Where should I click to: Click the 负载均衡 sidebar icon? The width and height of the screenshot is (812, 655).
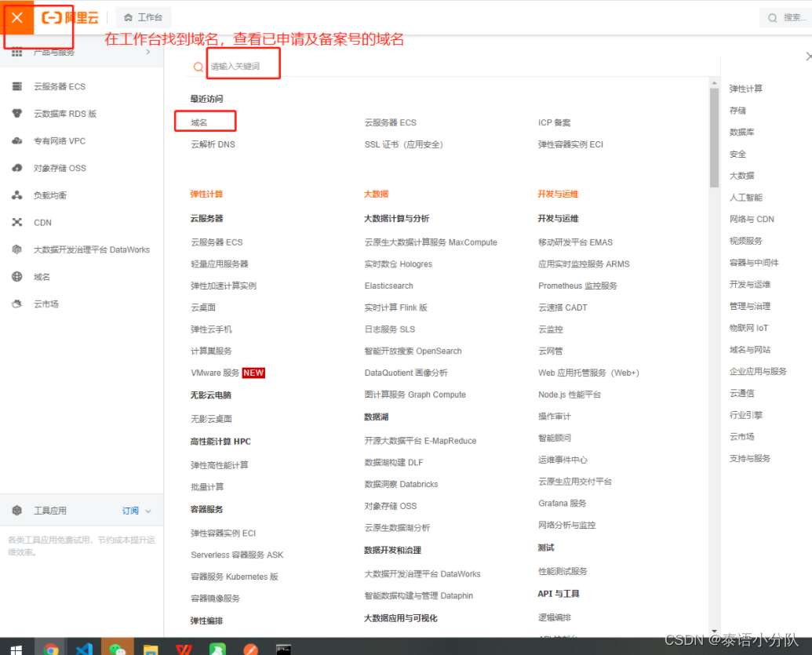[17, 195]
